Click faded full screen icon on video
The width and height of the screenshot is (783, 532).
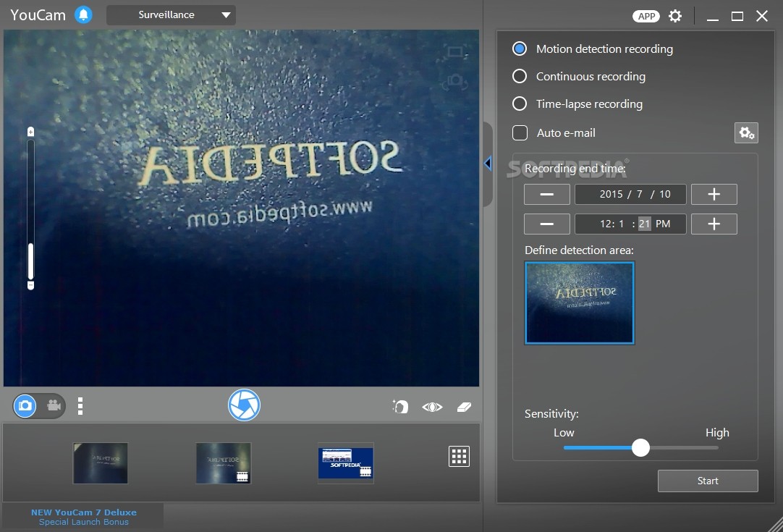[x=454, y=52]
